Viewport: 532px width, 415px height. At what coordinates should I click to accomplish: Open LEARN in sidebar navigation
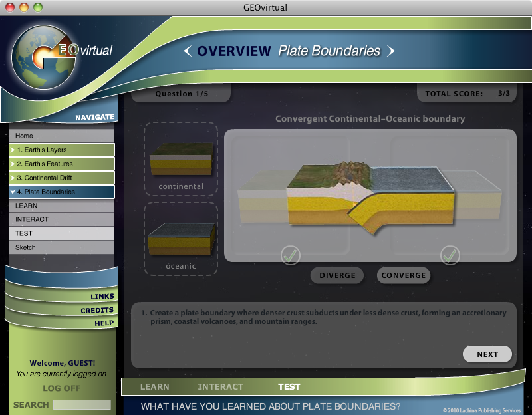pos(61,206)
